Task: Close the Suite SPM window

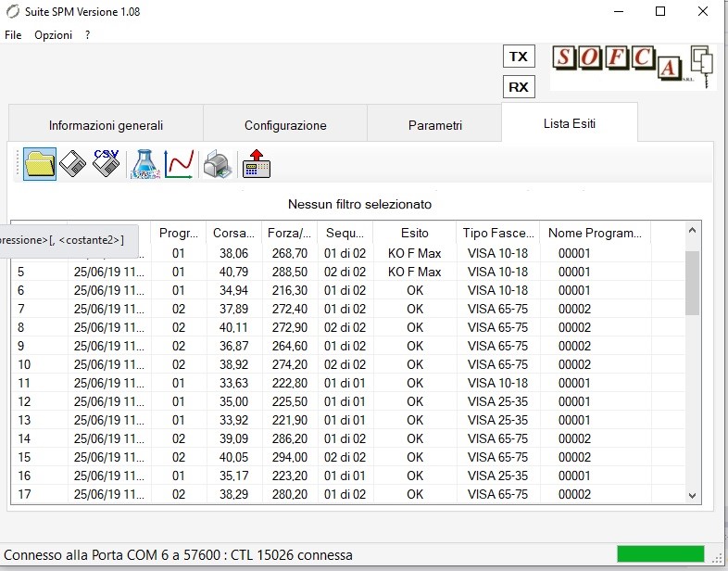Action: pyautogui.click(x=703, y=12)
